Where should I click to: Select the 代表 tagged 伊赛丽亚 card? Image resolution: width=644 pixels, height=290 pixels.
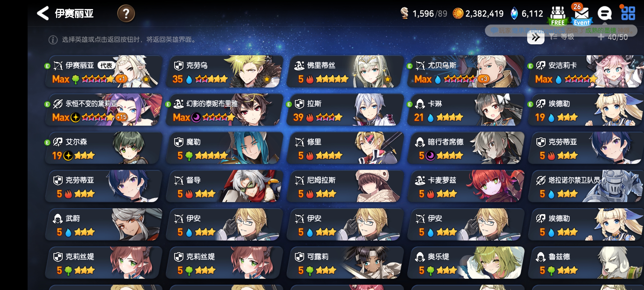pos(103,72)
